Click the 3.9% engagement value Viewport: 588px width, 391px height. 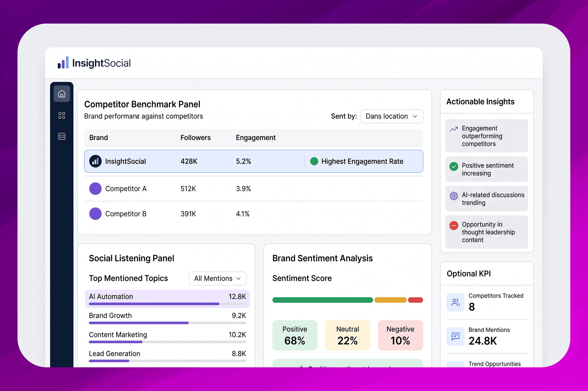(x=243, y=189)
